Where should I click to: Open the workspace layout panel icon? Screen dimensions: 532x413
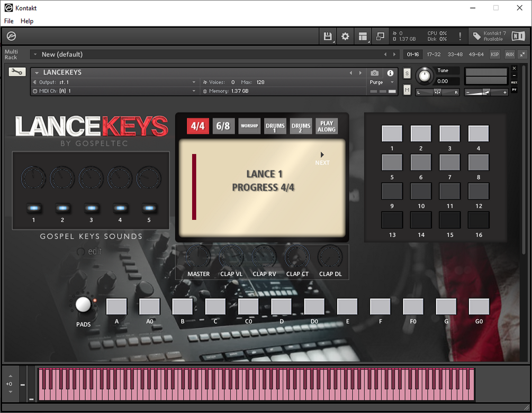[x=363, y=37]
